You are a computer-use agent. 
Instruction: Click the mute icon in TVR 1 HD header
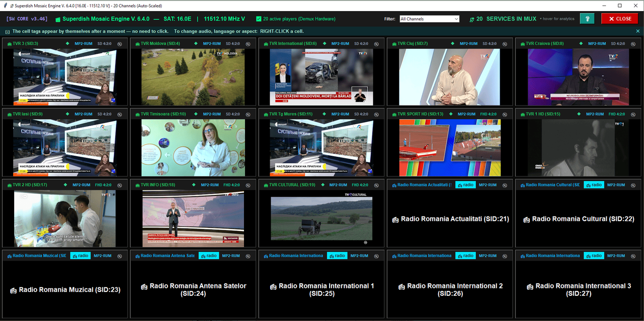click(633, 114)
